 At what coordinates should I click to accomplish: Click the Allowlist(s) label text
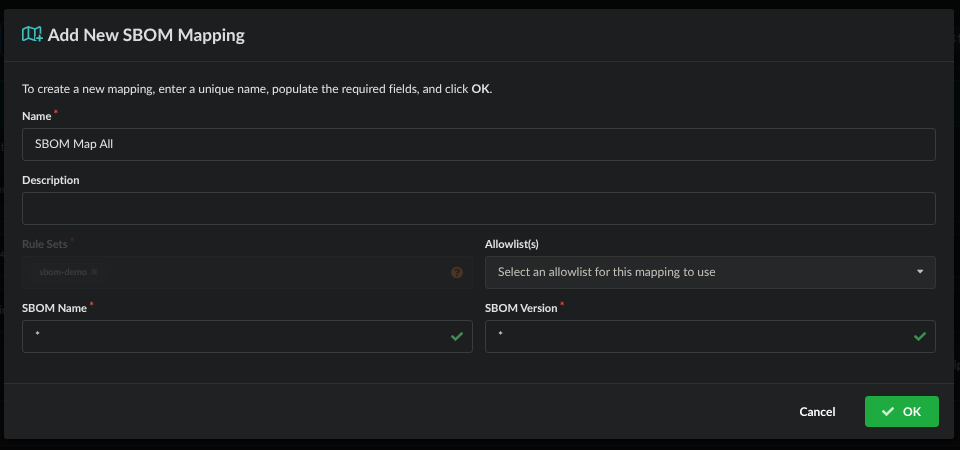point(512,244)
